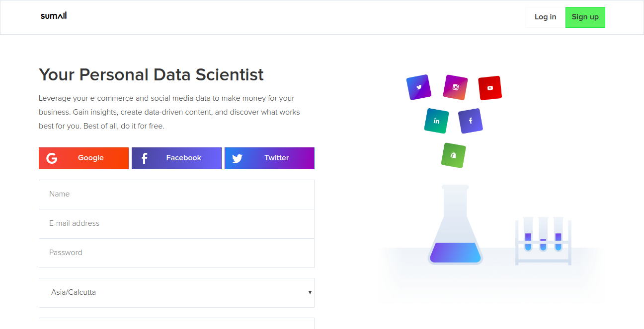Screen dimensions: 644x329
Task: Focus the Name input field
Action: (x=176, y=194)
